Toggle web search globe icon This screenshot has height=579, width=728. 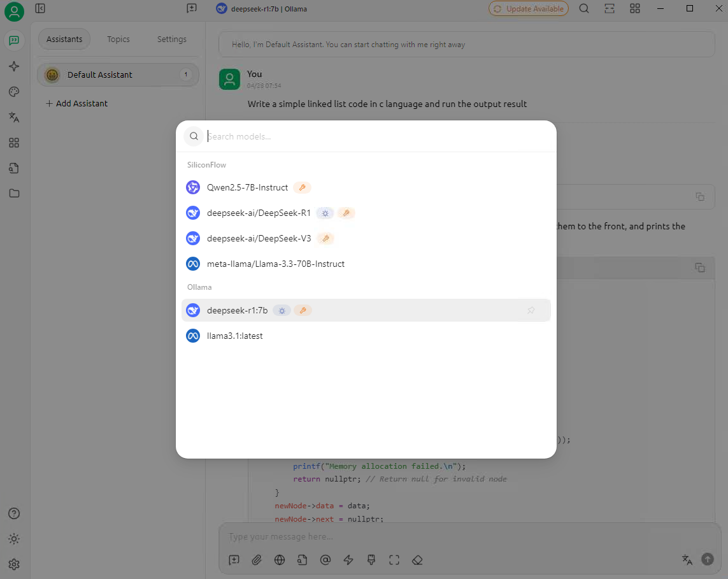pos(280,560)
